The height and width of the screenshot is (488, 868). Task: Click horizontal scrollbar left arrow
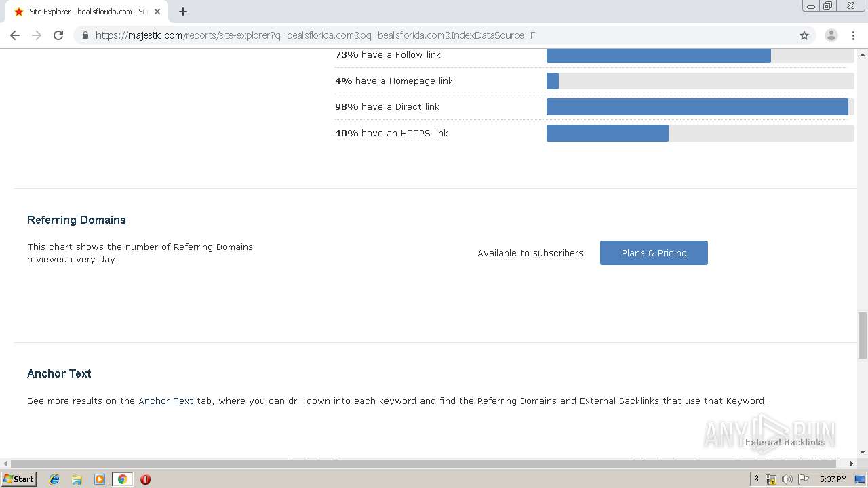pos(5,464)
